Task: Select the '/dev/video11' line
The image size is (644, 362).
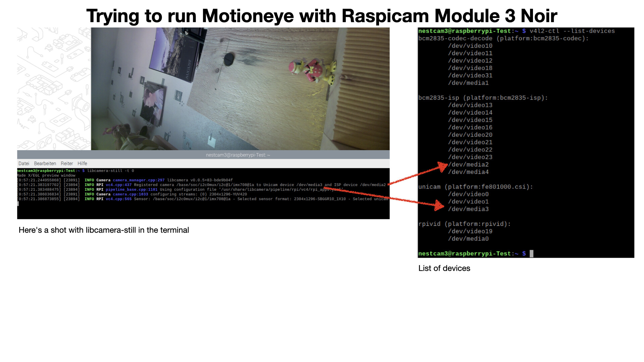Action: click(x=470, y=53)
